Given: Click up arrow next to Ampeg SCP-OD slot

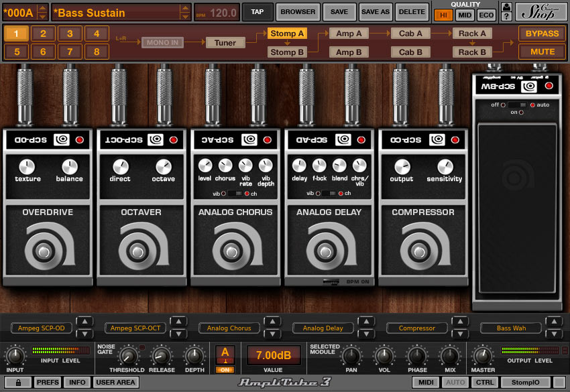Looking at the screenshot, I should [84, 322].
